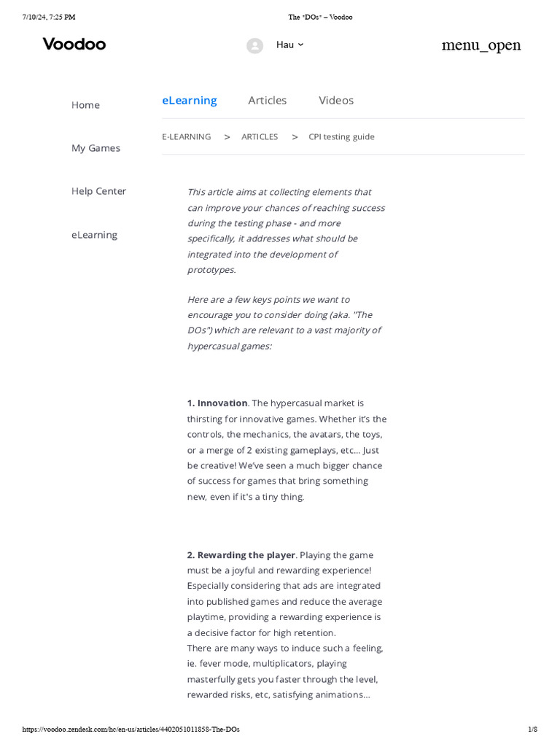Open Help Center sidebar link
The image size is (560, 747).
click(x=98, y=191)
